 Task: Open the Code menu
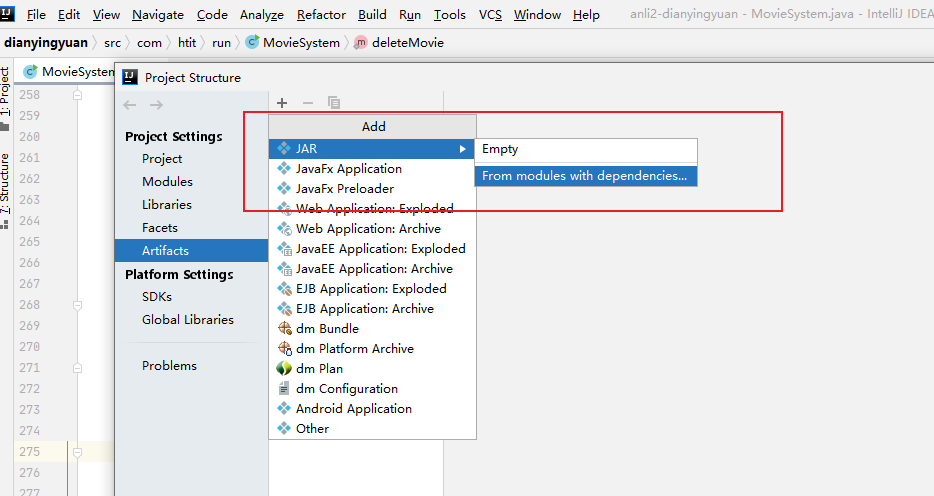tap(212, 14)
